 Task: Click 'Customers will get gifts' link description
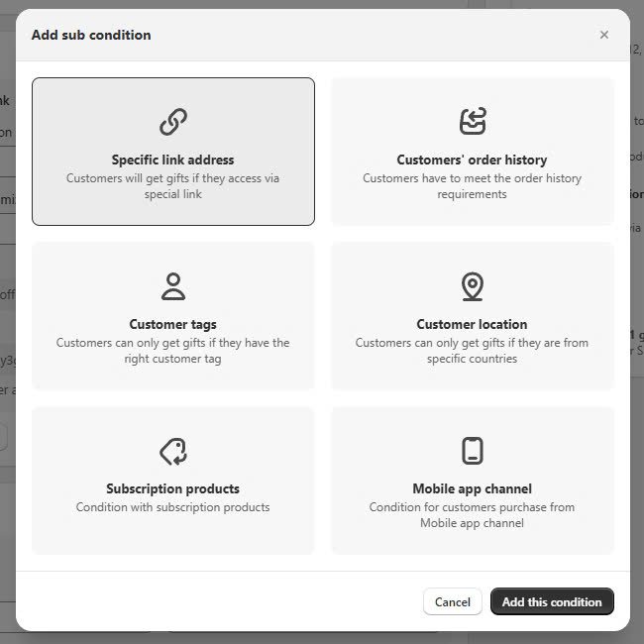(173, 186)
